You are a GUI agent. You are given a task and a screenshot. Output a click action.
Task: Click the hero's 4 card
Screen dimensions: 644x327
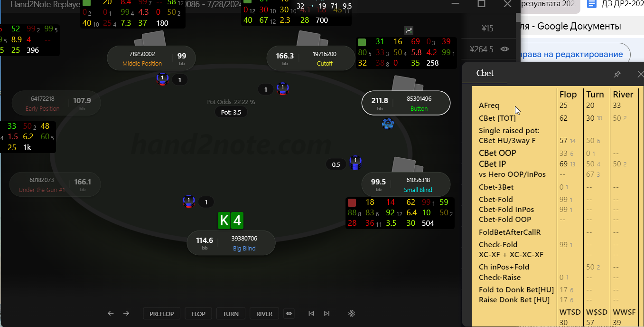(x=237, y=221)
